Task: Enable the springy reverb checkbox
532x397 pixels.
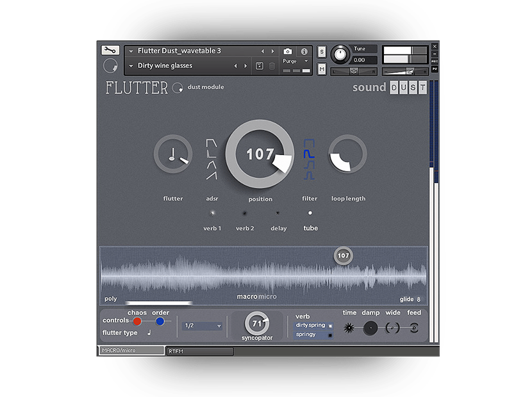Action: pos(330,336)
